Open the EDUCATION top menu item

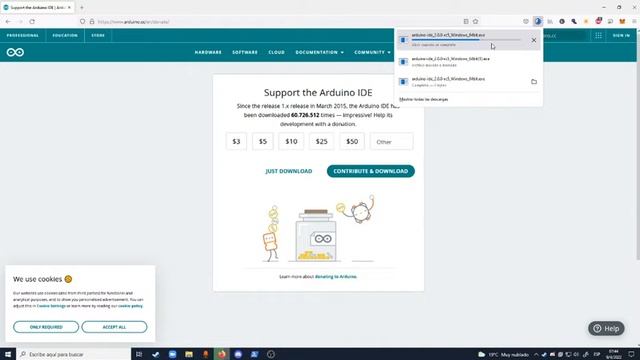point(65,36)
